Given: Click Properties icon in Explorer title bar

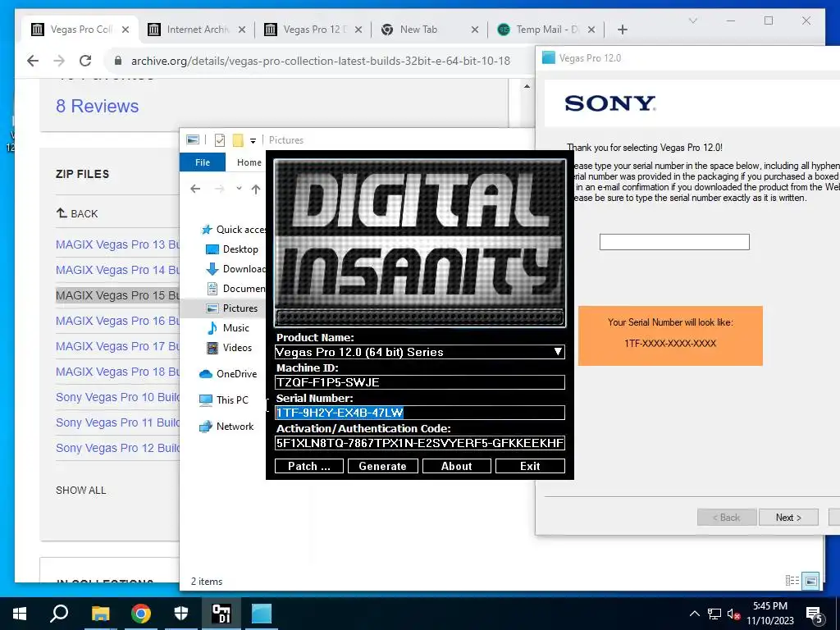Looking at the screenshot, I should (220, 140).
